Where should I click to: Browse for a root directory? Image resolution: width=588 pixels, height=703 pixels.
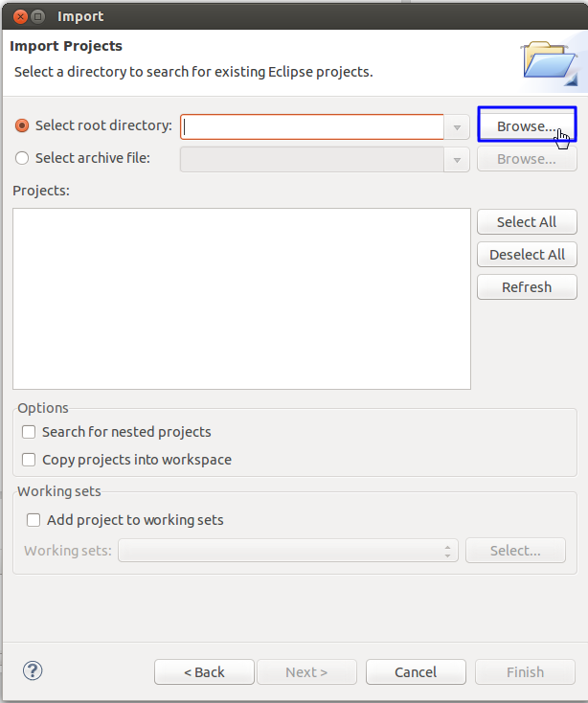526,126
